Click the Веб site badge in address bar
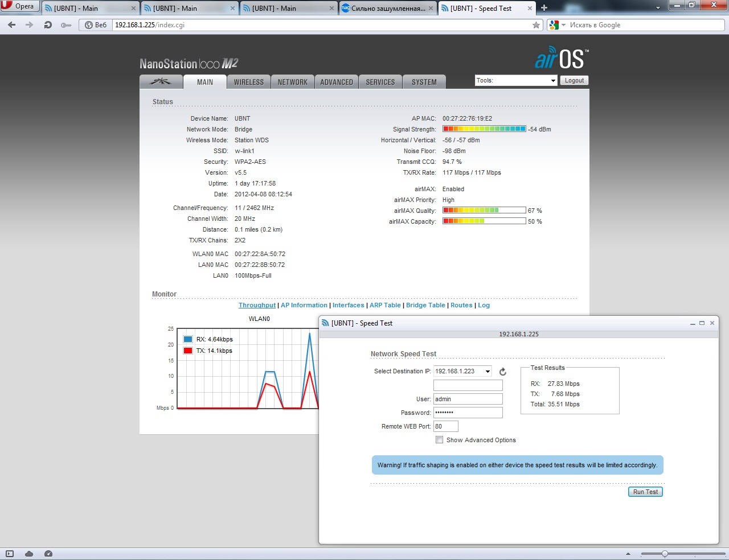 tap(96, 25)
